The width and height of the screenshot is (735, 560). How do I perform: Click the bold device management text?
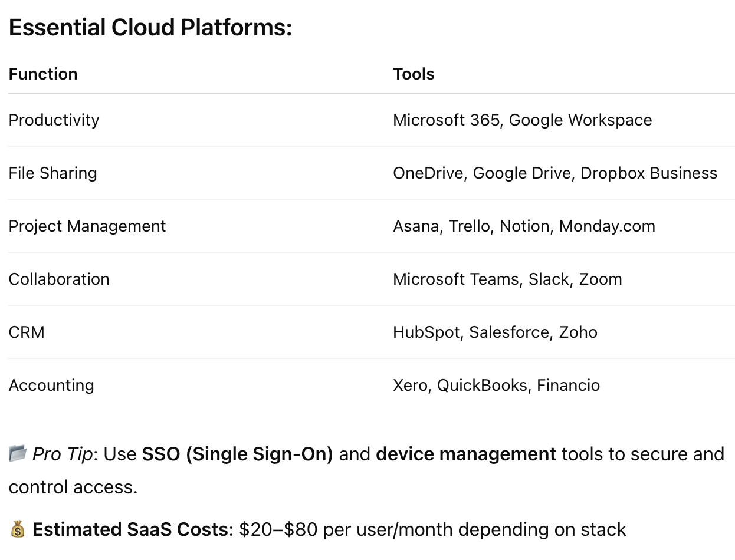tap(465, 454)
